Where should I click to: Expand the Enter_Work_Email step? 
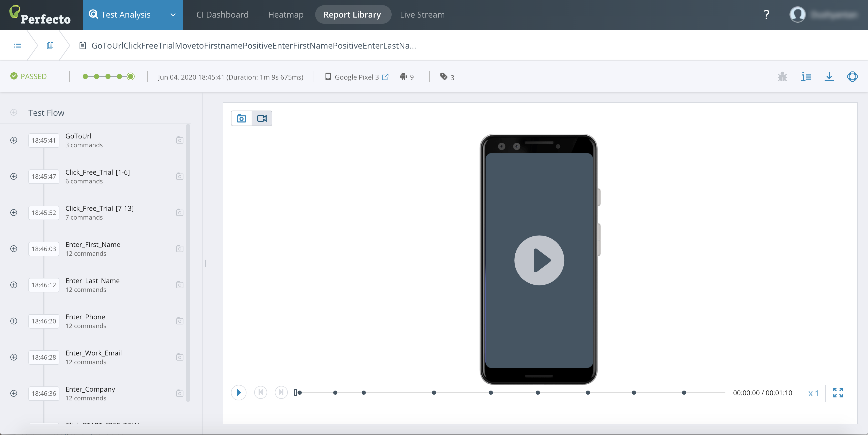tap(13, 357)
